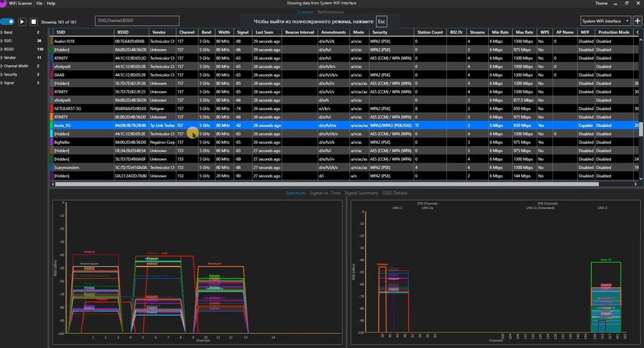Click the stop scan button
This screenshot has height=348, width=644.
[x=33, y=22]
